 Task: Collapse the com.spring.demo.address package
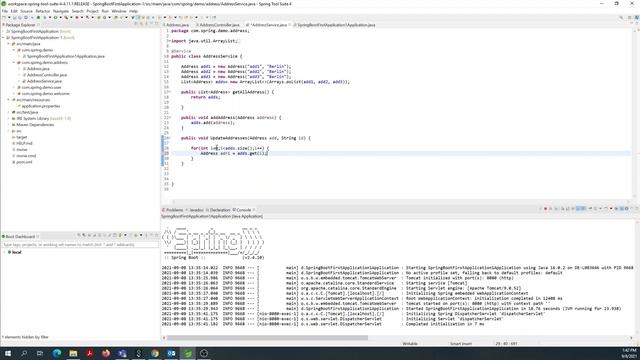(x=13, y=62)
